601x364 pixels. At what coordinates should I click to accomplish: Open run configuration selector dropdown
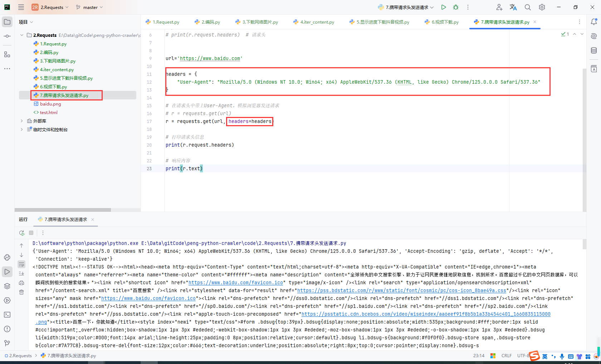(406, 7)
